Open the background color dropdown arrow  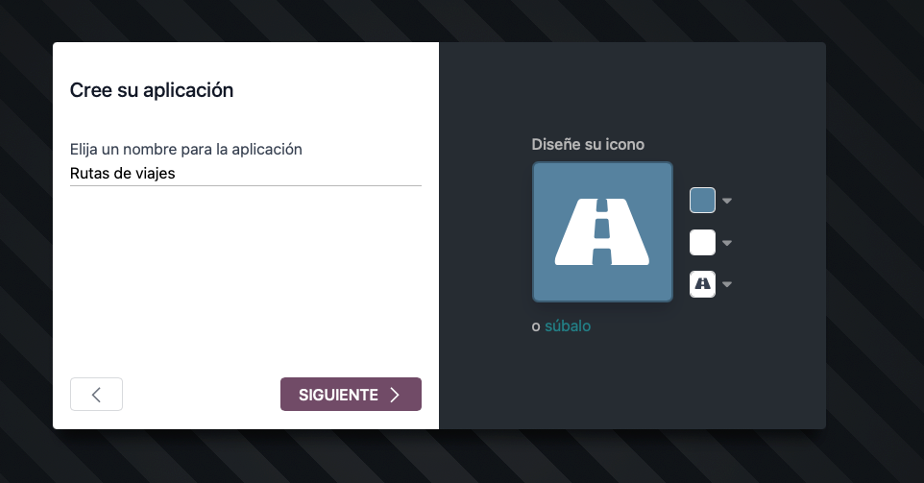(x=727, y=201)
